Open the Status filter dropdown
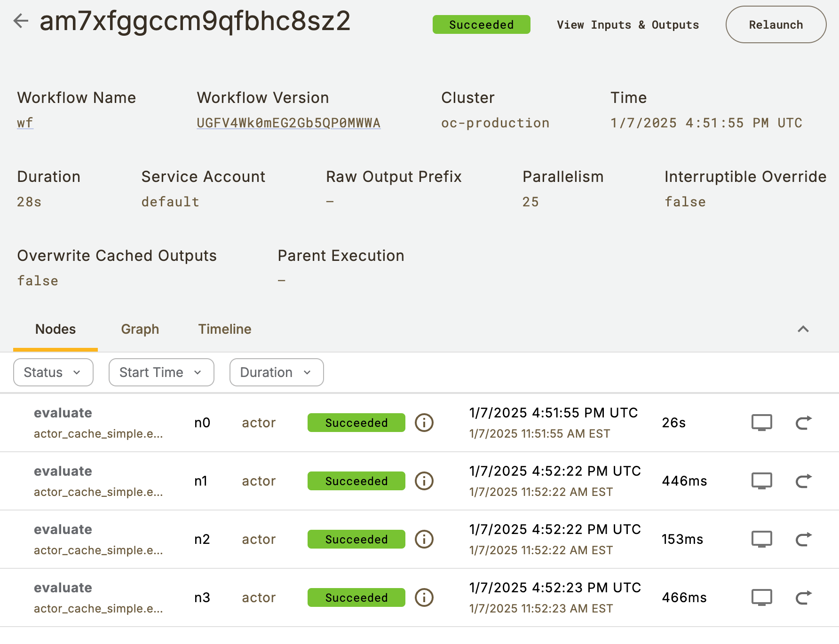Image resolution: width=839 pixels, height=644 pixels. (53, 372)
